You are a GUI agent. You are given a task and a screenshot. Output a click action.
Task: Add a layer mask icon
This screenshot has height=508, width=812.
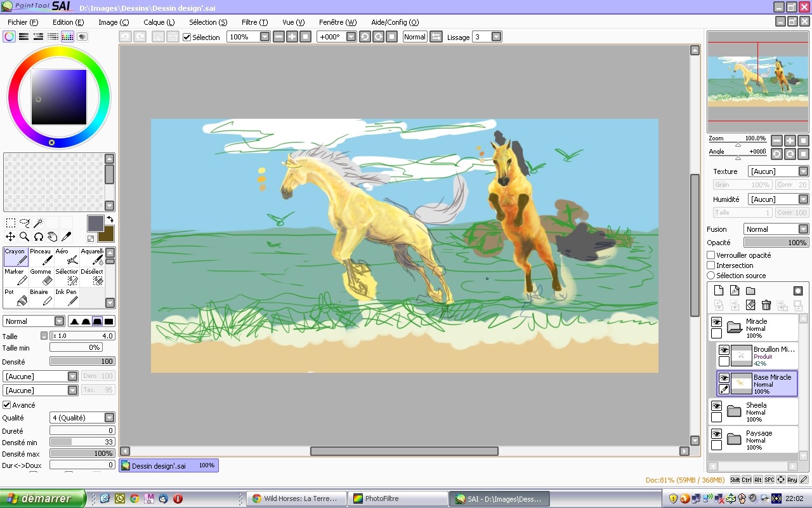click(x=798, y=291)
